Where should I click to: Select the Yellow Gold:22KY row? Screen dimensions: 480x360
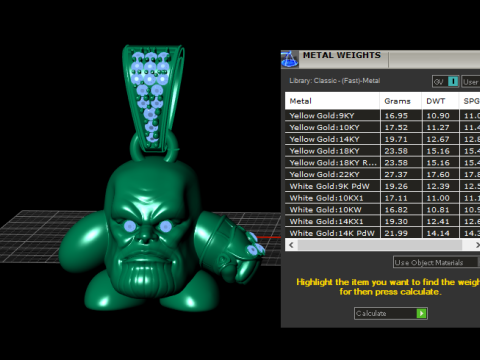tap(383, 174)
